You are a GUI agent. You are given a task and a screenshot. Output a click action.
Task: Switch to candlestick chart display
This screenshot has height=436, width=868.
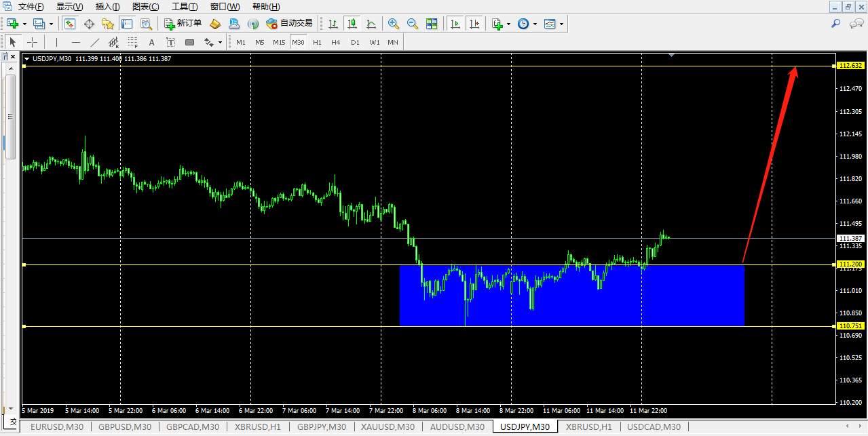coord(352,24)
